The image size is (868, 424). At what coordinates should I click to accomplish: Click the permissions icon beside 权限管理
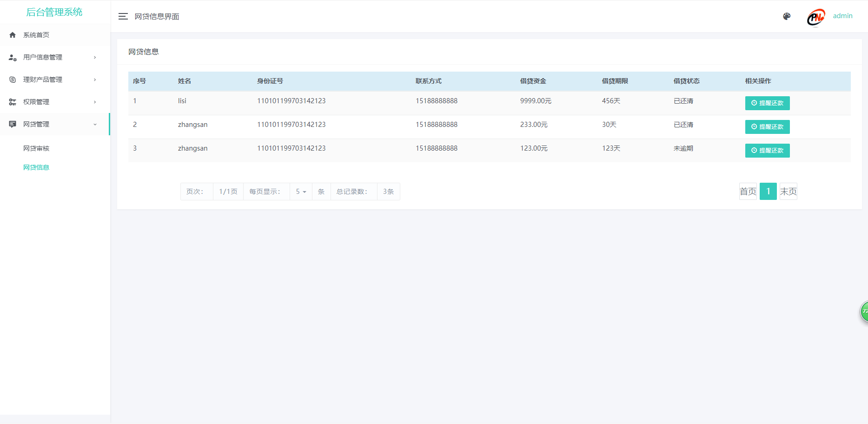[13, 102]
